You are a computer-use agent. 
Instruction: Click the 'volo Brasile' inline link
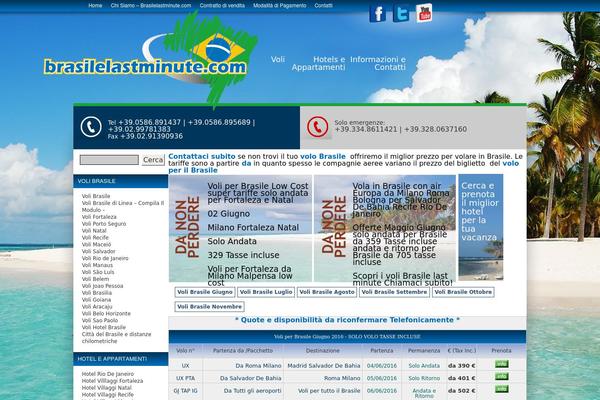(x=323, y=157)
